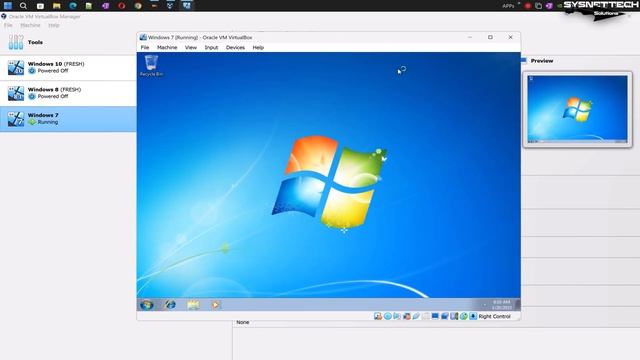Open the Windows 7 Start orb
Screen dimensions: 640x360
tap(147, 304)
